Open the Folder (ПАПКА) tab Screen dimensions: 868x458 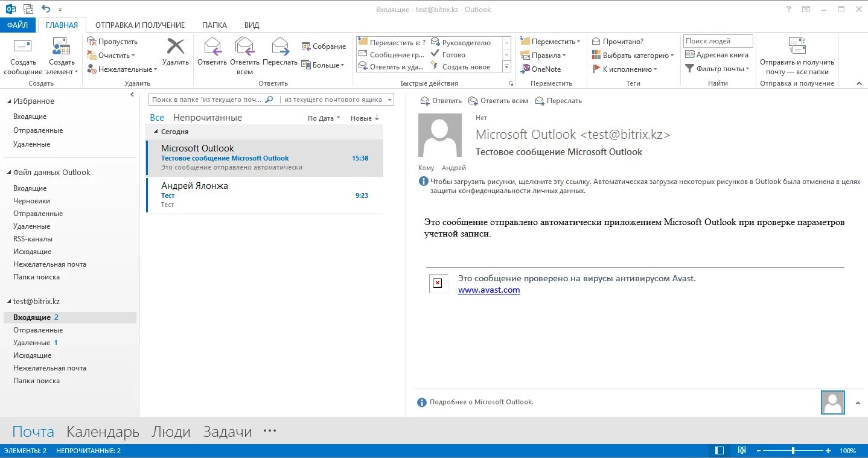pos(214,25)
